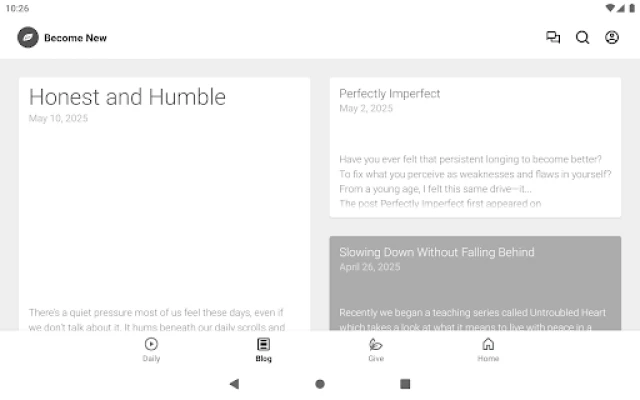
Task: Tap the Honest and Humble excerpt text
Action: point(157,319)
